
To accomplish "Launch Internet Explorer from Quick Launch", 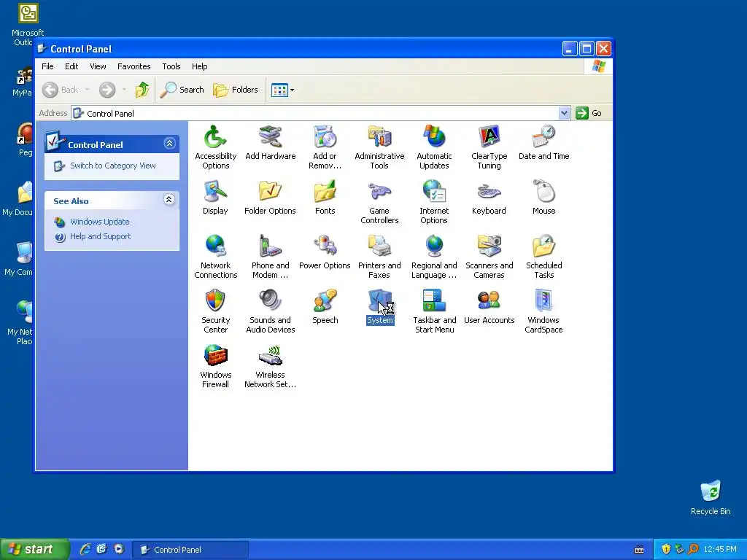I will click(x=85, y=549).
